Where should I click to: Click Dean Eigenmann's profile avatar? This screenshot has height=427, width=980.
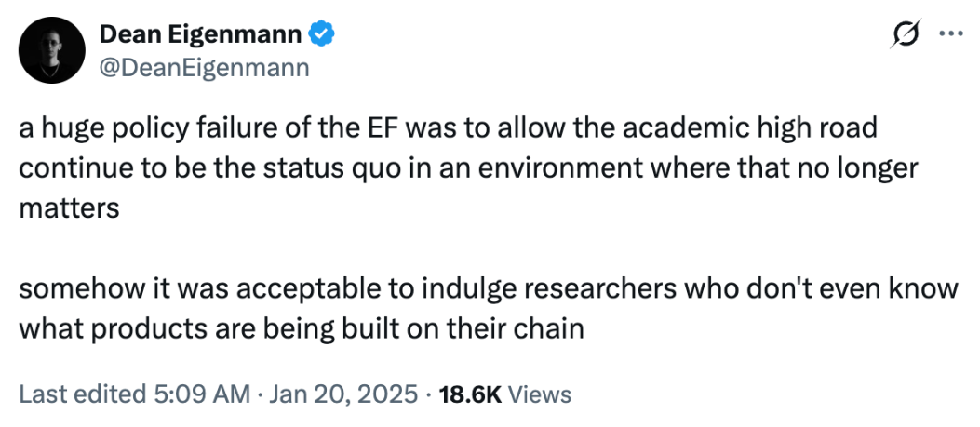51,51
